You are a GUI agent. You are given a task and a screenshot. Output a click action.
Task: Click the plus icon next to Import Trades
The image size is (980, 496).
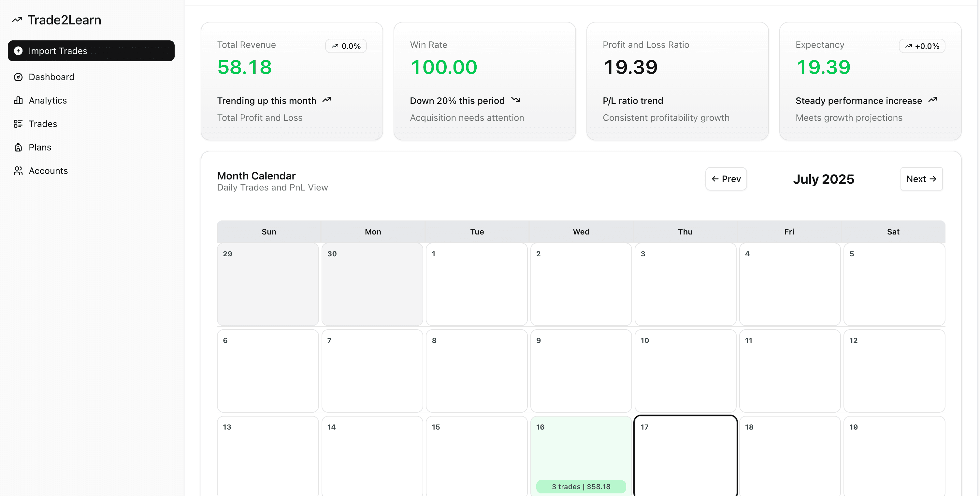19,50
